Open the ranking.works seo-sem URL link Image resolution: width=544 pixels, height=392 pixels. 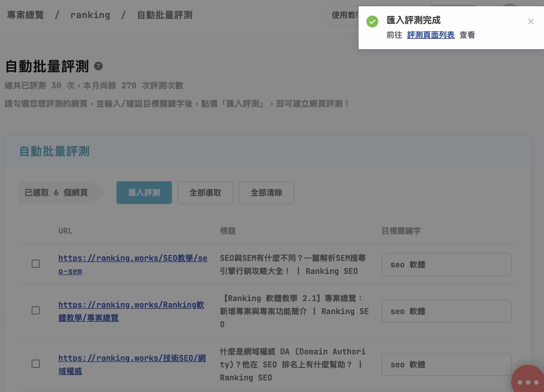click(x=133, y=258)
